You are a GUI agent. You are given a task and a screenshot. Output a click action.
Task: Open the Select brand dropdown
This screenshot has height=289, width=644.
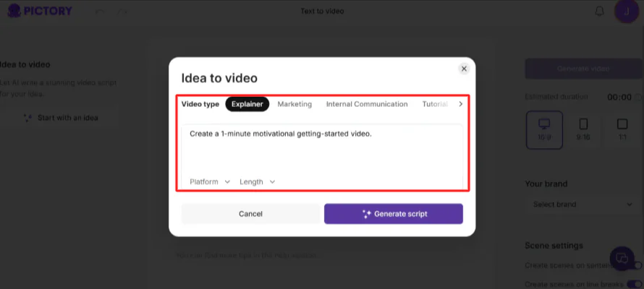[583, 204]
